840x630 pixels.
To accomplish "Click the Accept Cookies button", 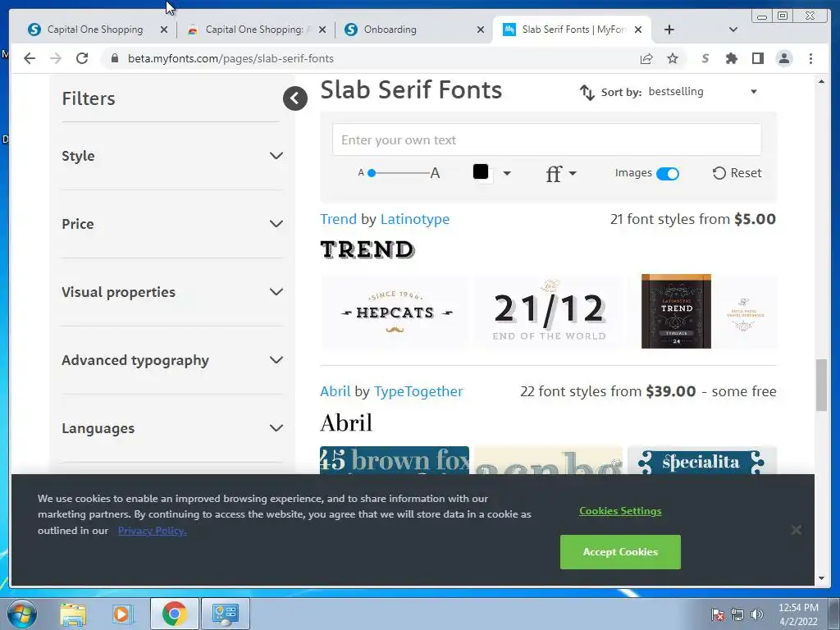I will click(620, 552).
